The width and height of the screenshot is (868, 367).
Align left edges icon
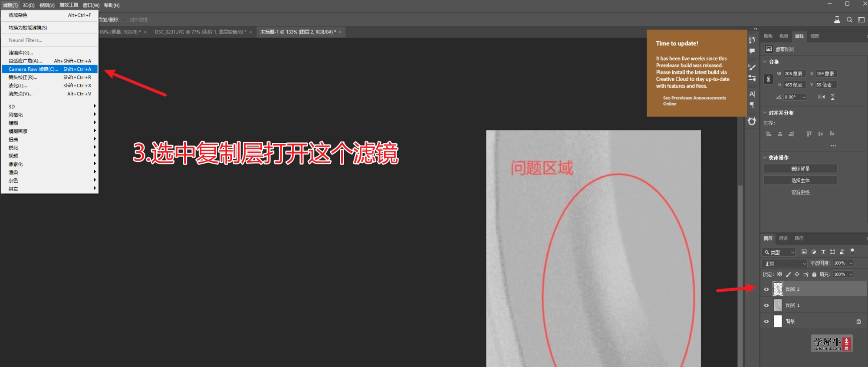pos(769,134)
